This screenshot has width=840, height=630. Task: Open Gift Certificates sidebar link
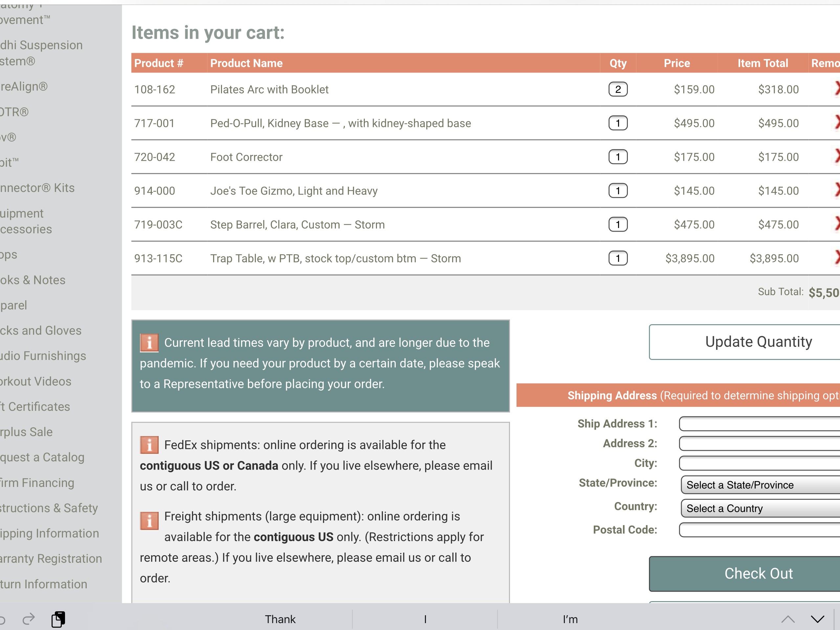[x=35, y=407]
